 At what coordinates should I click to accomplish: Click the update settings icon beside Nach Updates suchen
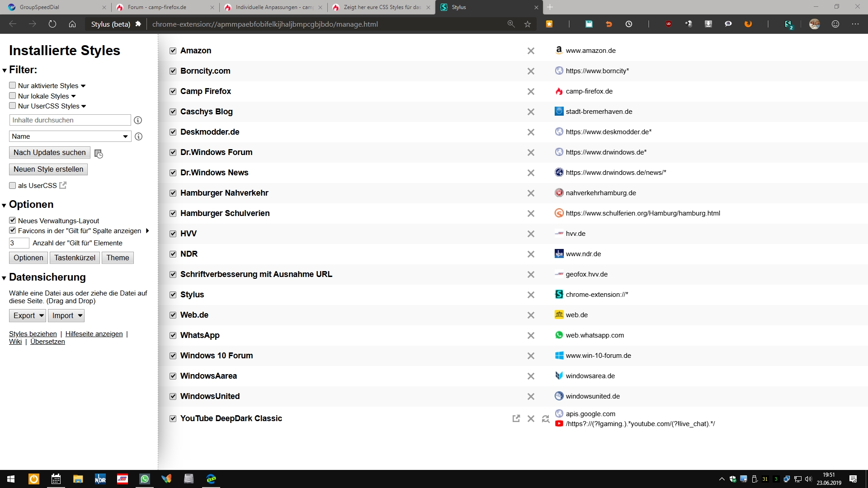pyautogui.click(x=99, y=154)
